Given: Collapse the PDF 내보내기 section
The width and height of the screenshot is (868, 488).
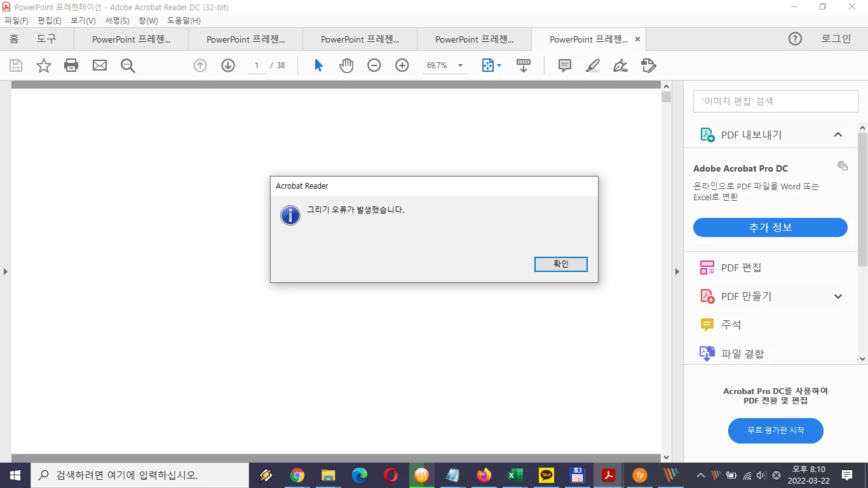Looking at the screenshot, I should point(838,135).
